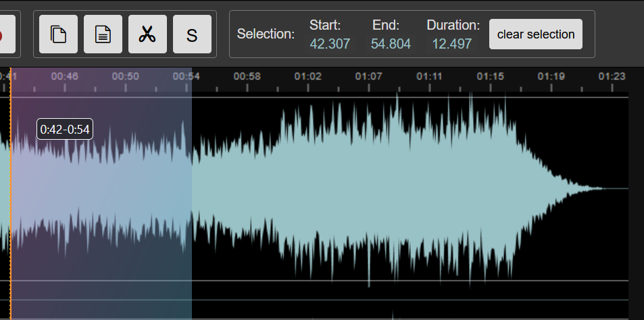The height and width of the screenshot is (320, 644).
Task: Seek to 01:23 on the timeline ruler
Action: [612, 76]
